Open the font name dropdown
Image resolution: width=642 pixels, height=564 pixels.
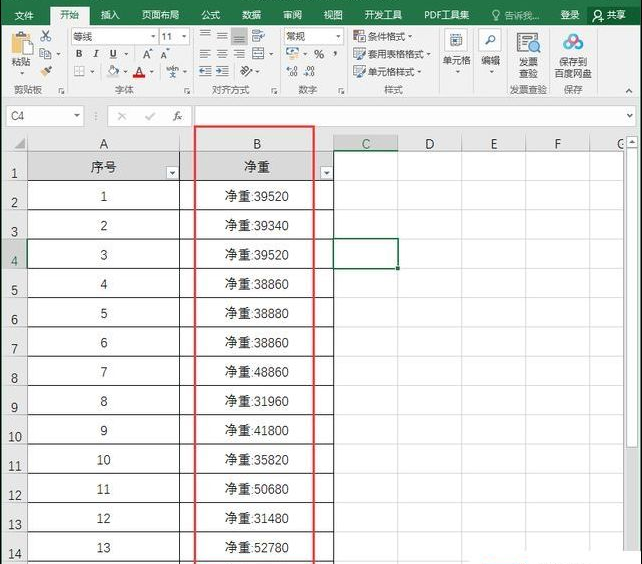click(152, 36)
